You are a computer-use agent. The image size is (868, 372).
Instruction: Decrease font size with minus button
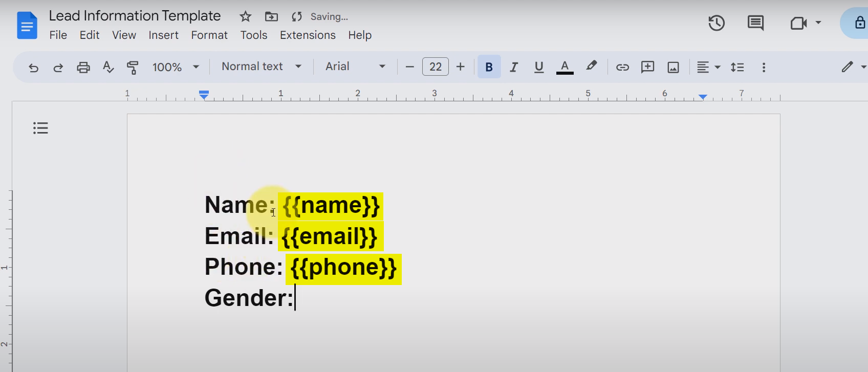[409, 67]
